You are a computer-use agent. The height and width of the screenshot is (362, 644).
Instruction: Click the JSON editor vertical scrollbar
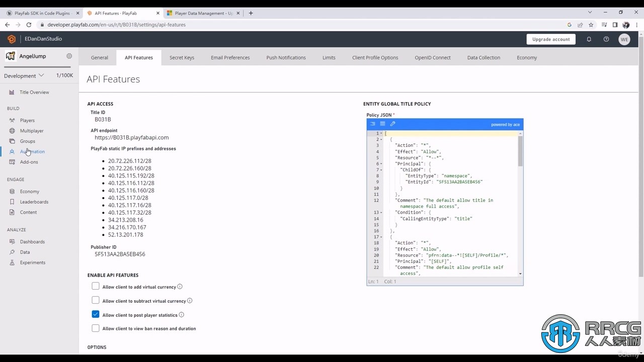click(520, 151)
